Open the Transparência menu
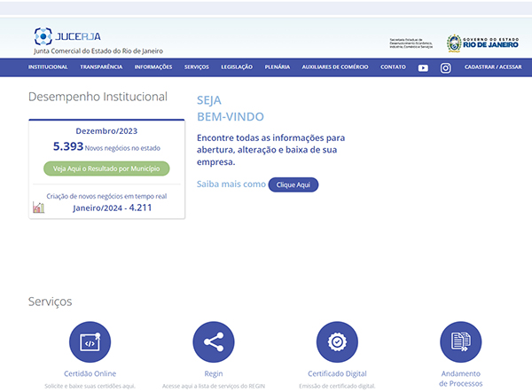 pos(101,67)
